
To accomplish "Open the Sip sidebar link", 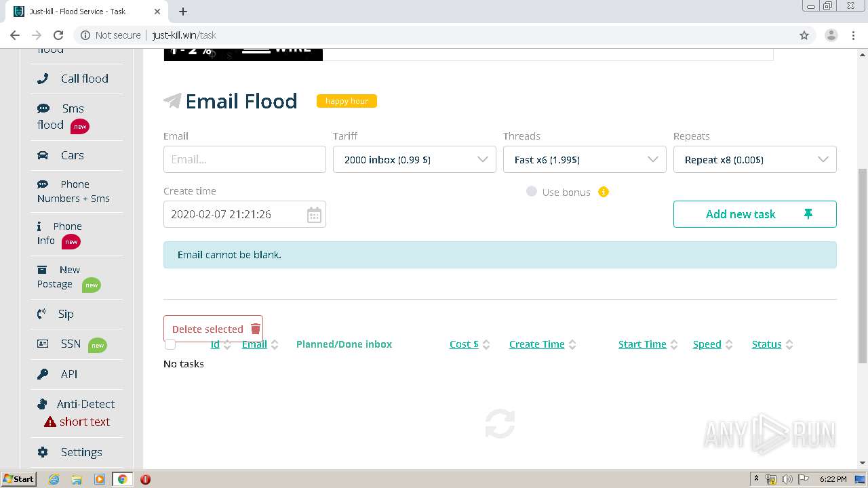I will coord(66,314).
